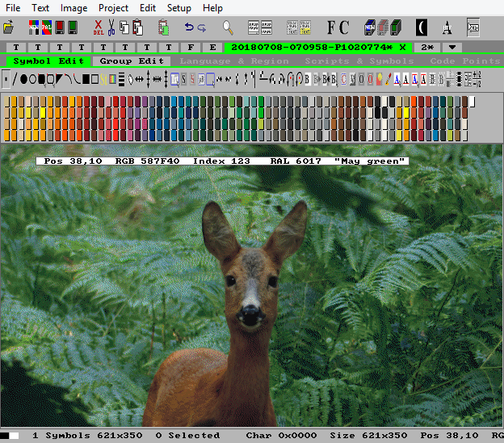Select the filled circle drawing tool

[23, 79]
